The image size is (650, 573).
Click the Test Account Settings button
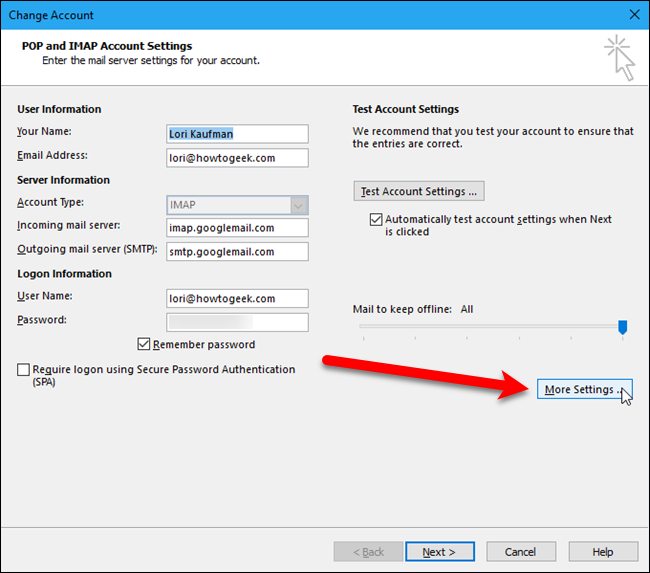[x=419, y=191]
